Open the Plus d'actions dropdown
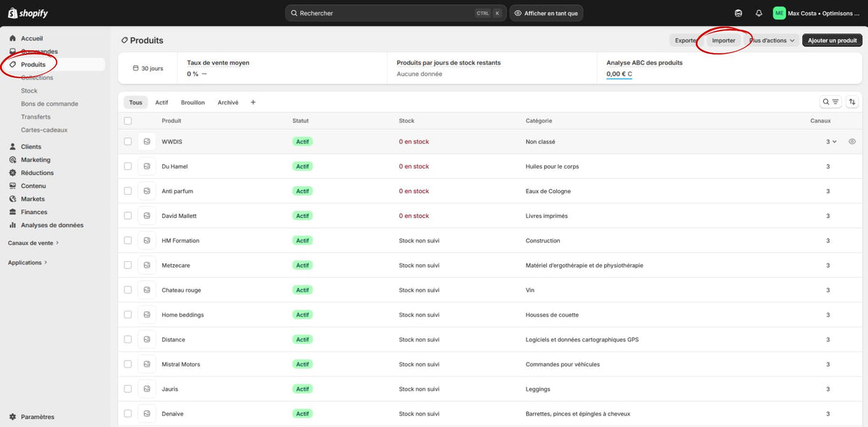Screen dimensions: 868x427 772,41
